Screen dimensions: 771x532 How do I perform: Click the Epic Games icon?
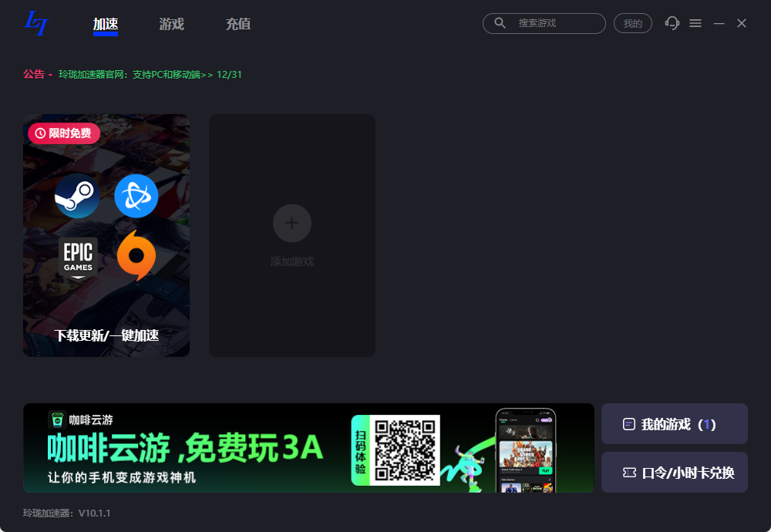(78, 258)
